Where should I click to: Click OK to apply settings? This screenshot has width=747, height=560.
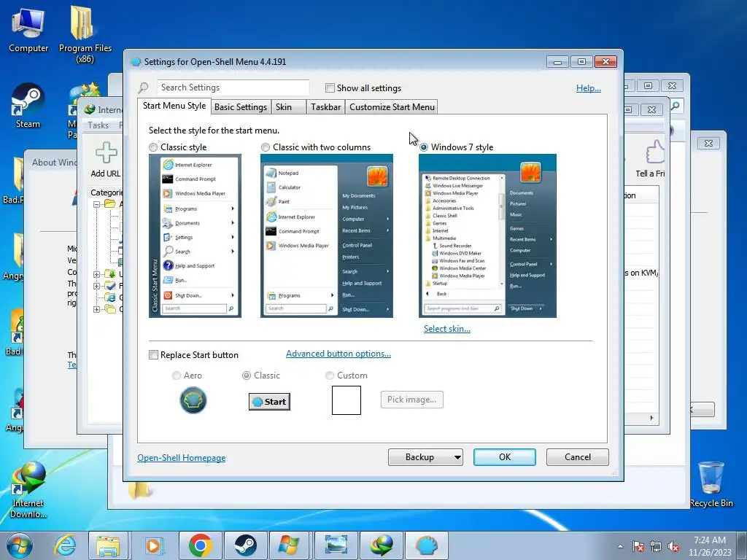click(x=505, y=457)
